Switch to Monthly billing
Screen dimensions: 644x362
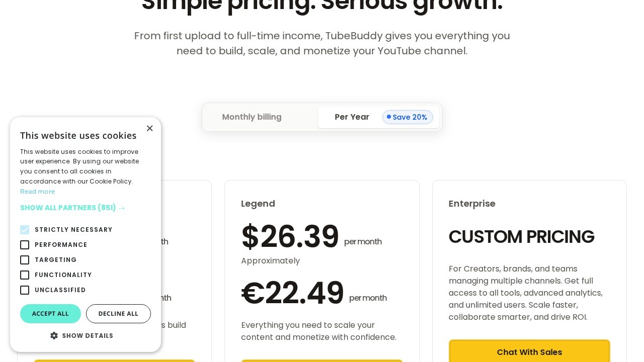point(252,117)
